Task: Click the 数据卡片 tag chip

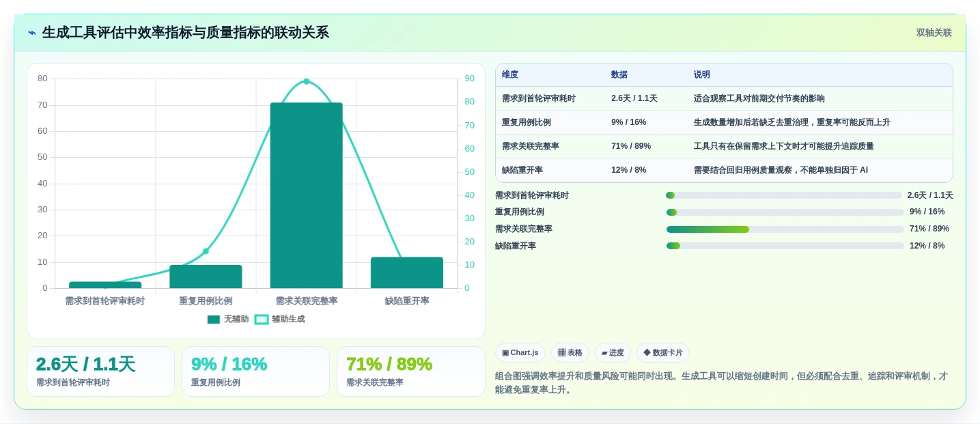Action: pos(662,352)
